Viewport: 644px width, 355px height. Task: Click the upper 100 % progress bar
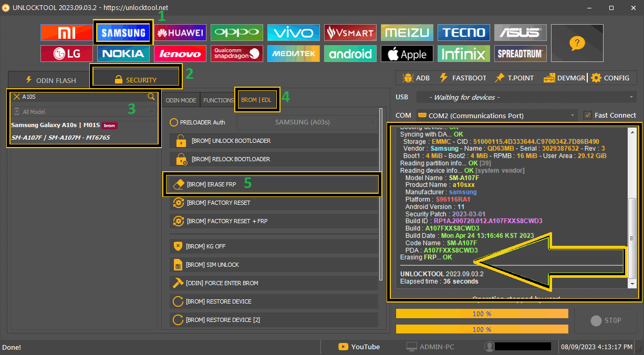point(482,314)
